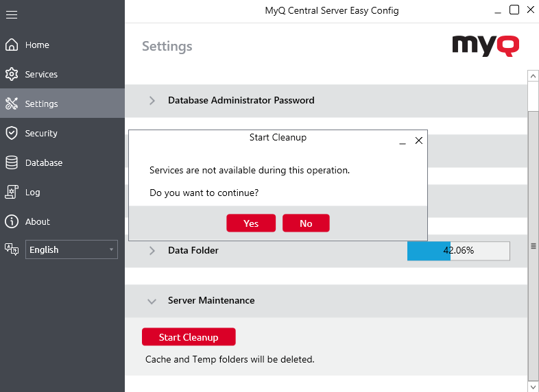Click the Security shield icon
Image resolution: width=539 pixels, height=392 pixels.
(x=11, y=134)
